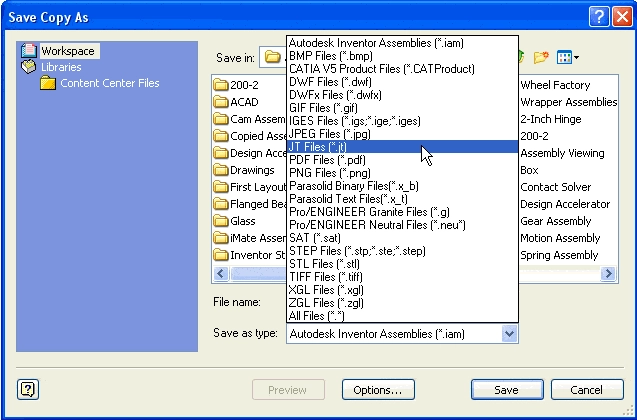Screen dimensions: 637x420
Task: Choose STL Files (*.stl) type
Action: tap(402, 264)
